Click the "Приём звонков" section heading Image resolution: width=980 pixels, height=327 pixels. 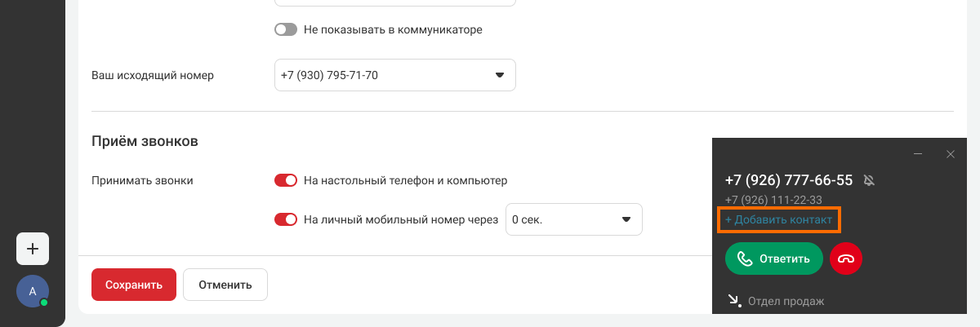[x=145, y=141]
